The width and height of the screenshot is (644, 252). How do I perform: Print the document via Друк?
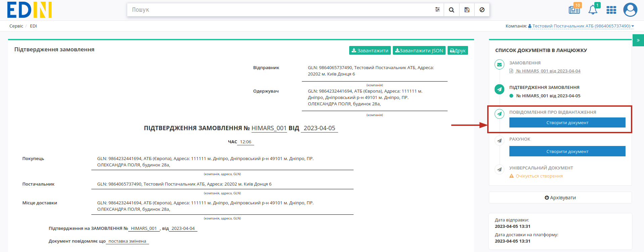tap(458, 50)
